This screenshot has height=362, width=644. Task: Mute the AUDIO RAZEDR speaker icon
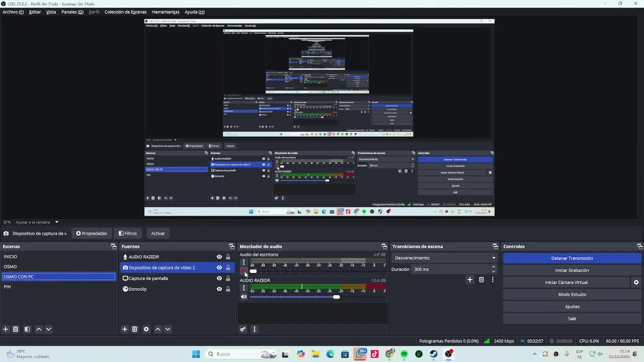coord(244,297)
